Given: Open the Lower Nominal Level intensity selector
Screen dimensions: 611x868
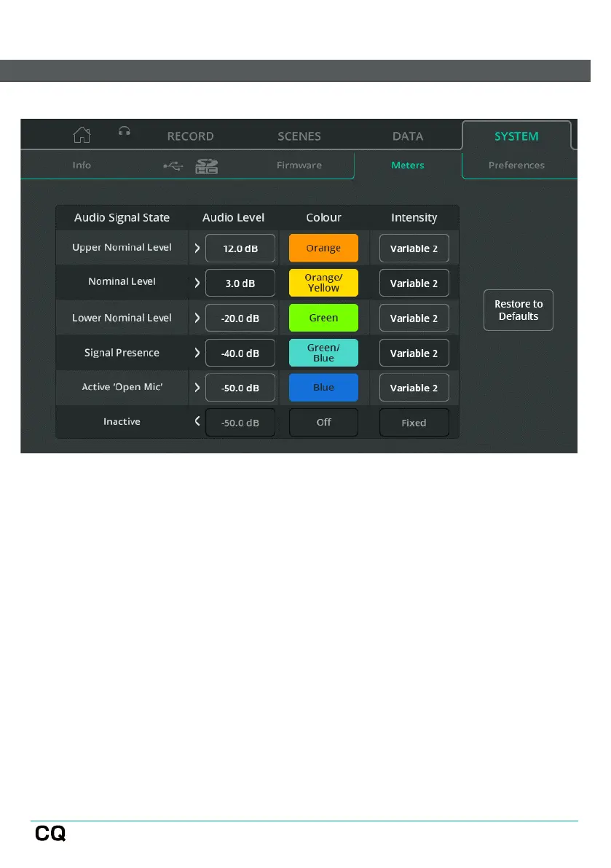Looking at the screenshot, I should (414, 318).
